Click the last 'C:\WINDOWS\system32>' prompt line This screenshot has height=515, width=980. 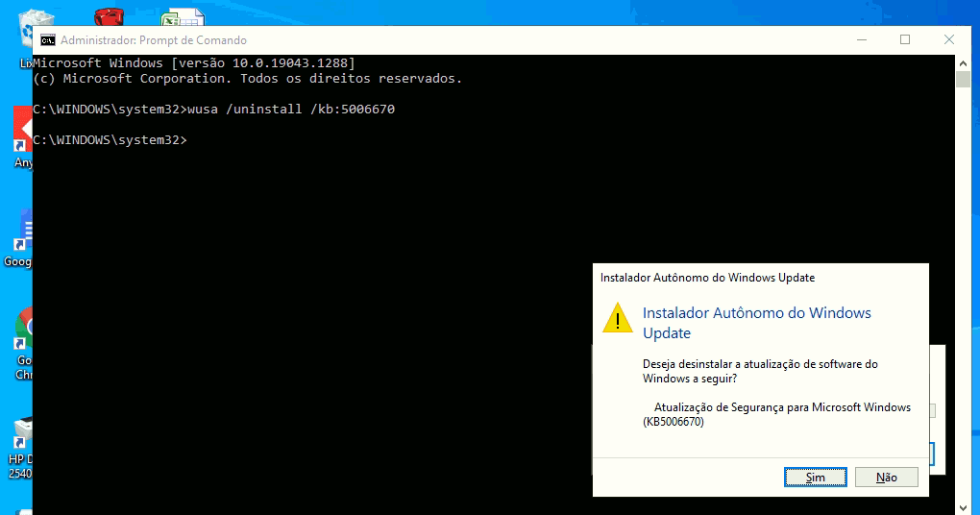point(110,140)
